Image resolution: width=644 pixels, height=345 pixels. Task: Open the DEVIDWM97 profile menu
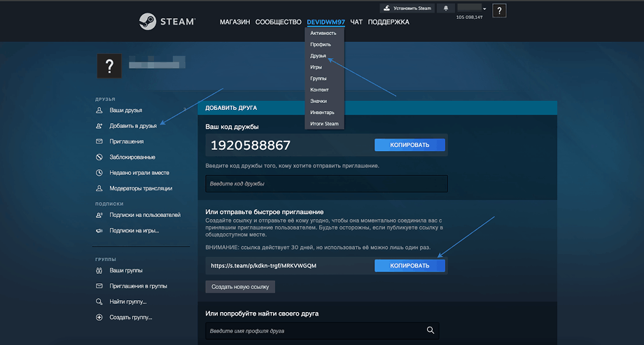pyautogui.click(x=325, y=22)
